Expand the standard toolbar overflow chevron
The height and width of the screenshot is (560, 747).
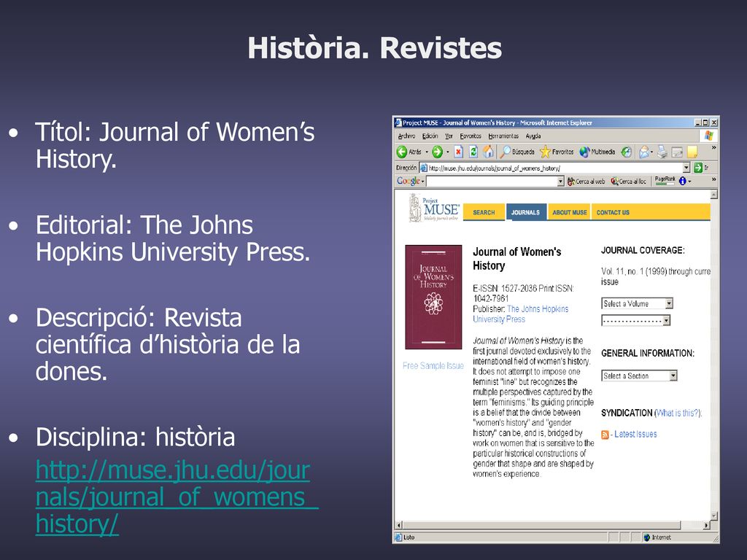click(x=713, y=148)
